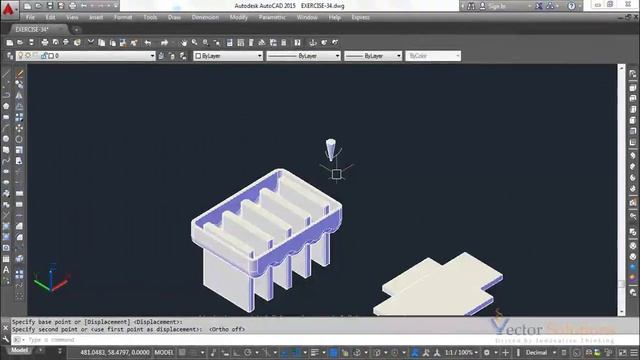Click the title bar Help question mark
The height and width of the screenshot is (360, 640).
pos(572,6)
